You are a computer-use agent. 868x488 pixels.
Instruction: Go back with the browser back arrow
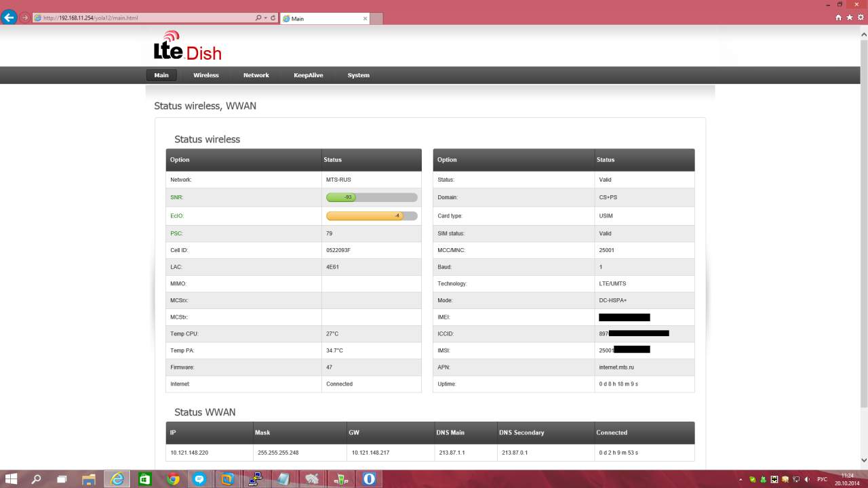9,18
